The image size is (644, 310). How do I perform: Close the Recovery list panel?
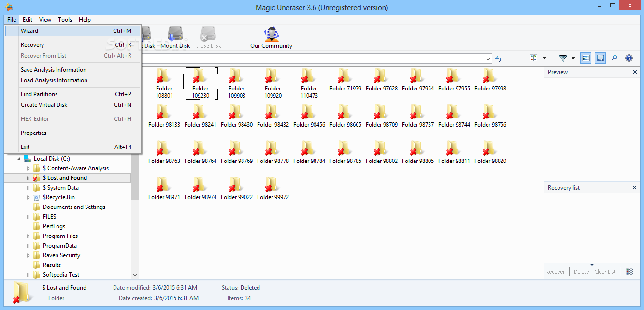(635, 188)
